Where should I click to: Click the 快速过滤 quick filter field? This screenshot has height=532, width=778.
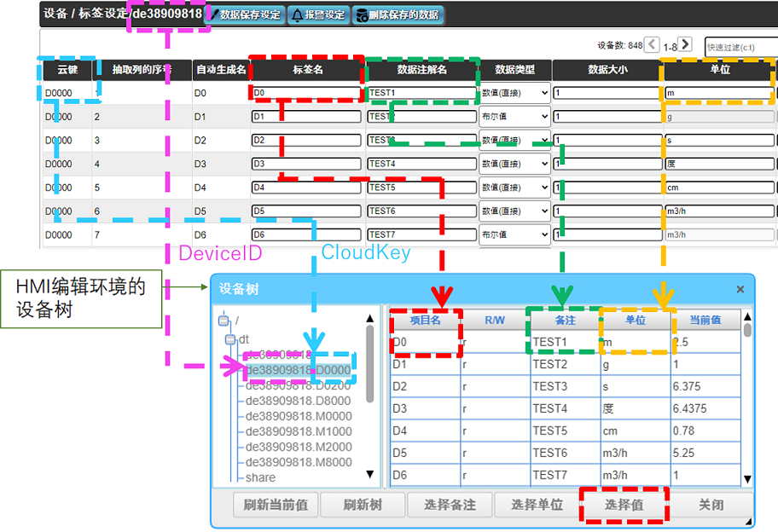(x=740, y=47)
